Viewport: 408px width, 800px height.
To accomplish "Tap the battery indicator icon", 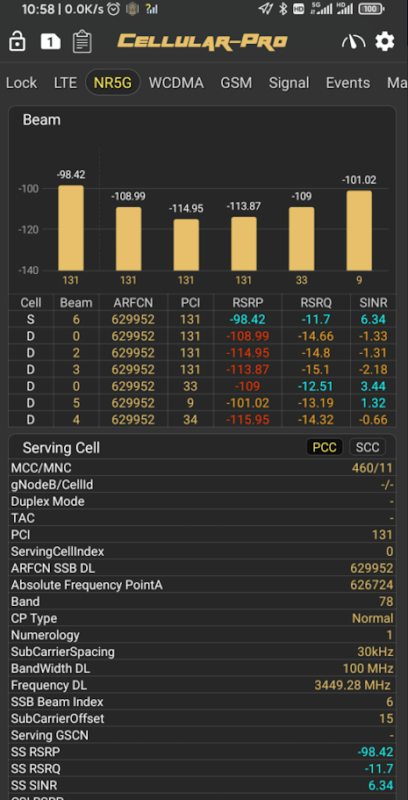I will coord(372,9).
